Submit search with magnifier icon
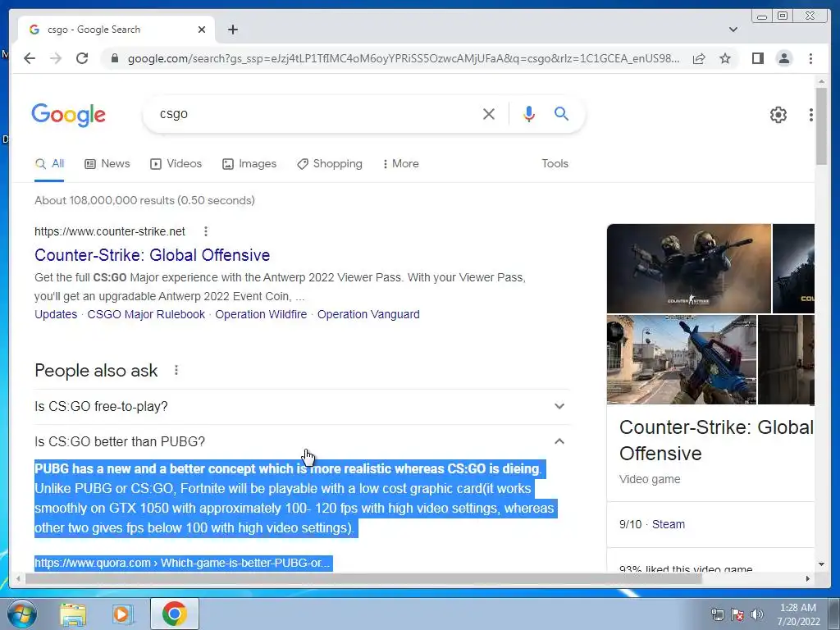The width and height of the screenshot is (840, 630). 561,113
